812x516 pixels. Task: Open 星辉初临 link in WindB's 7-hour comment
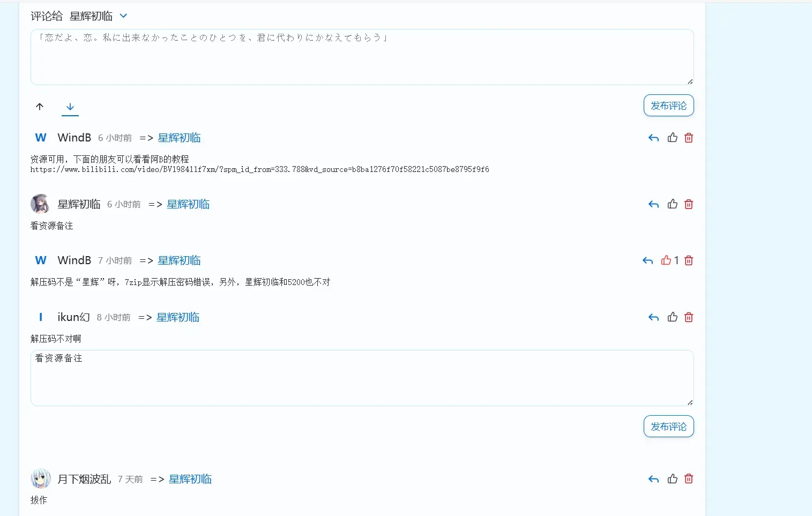179,260
